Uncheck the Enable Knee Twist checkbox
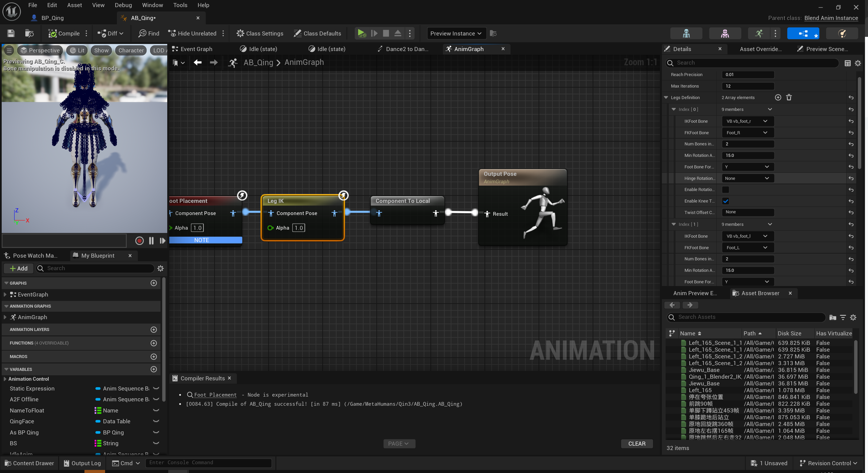 tap(725, 201)
